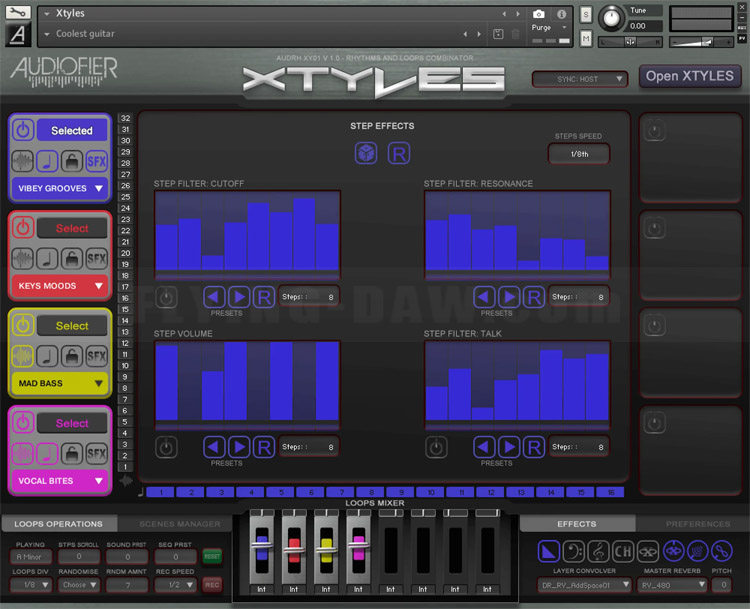Randomize Step Filter Talk with R button
The width and height of the screenshot is (750, 609).
pos(534,447)
